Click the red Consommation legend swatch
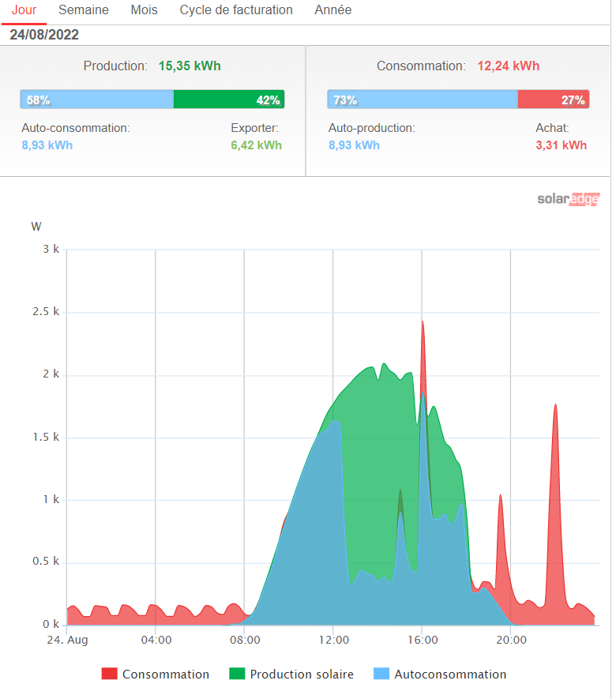The height and width of the screenshot is (699, 616). [x=110, y=674]
